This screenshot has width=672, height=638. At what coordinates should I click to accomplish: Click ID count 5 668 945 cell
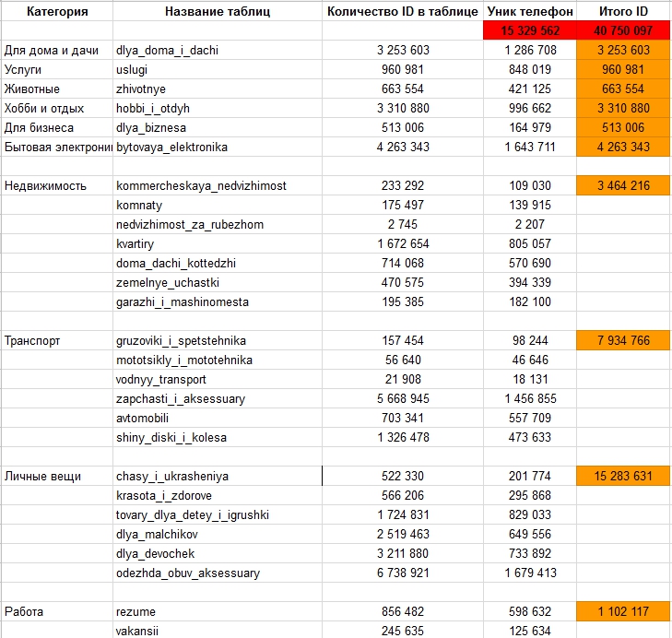(x=403, y=398)
